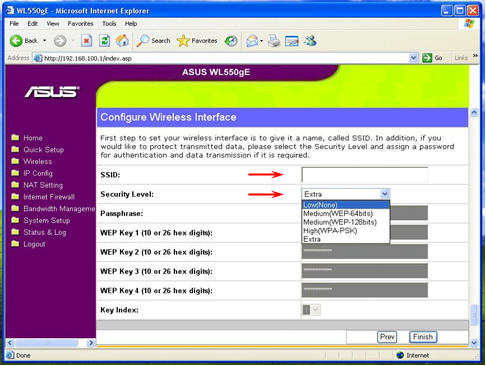The height and width of the screenshot is (366, 486).
Task: Click the NAT Setting folder icon
Action: (15, 185)
